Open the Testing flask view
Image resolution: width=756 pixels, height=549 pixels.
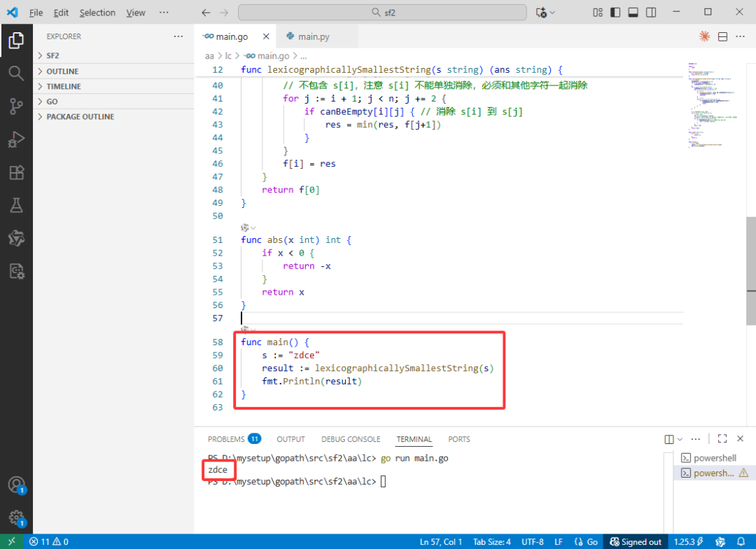(x=16, y=205)
